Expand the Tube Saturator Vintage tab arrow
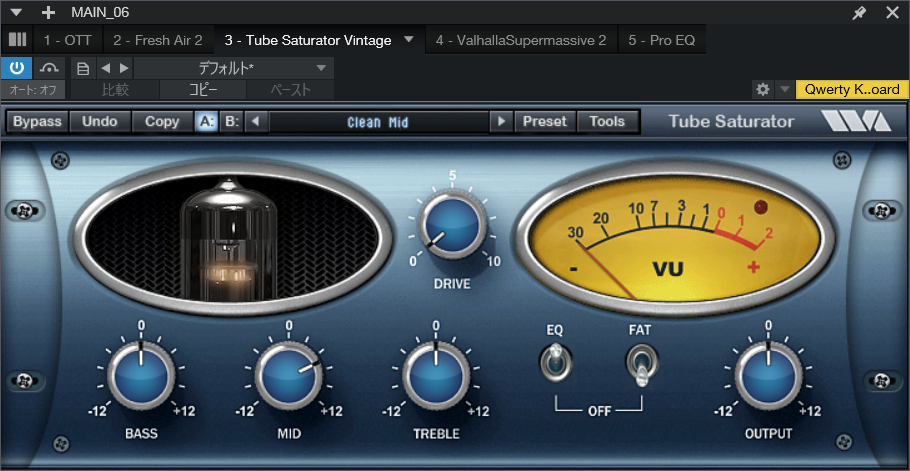910x471 pixels. [408, 41]
